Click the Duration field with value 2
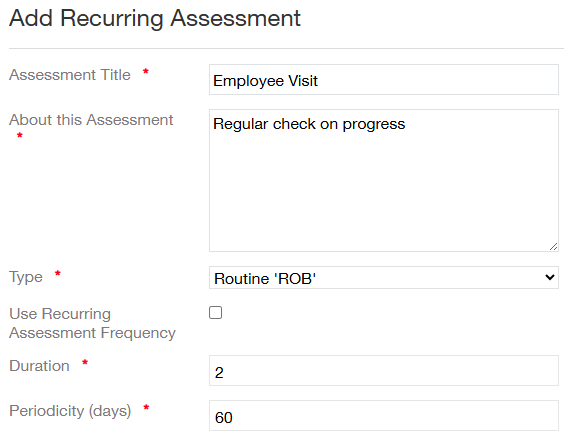 (x=383, y=371)
